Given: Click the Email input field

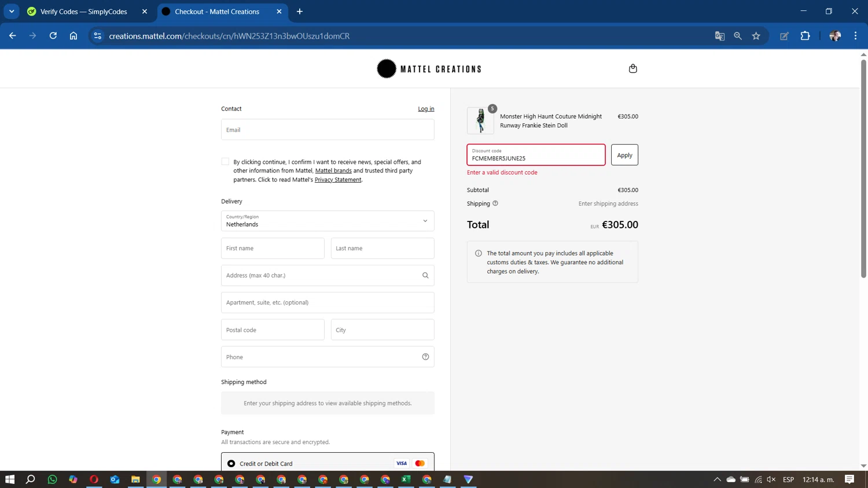Looking at the screenshot, I should tap(328, 130).
